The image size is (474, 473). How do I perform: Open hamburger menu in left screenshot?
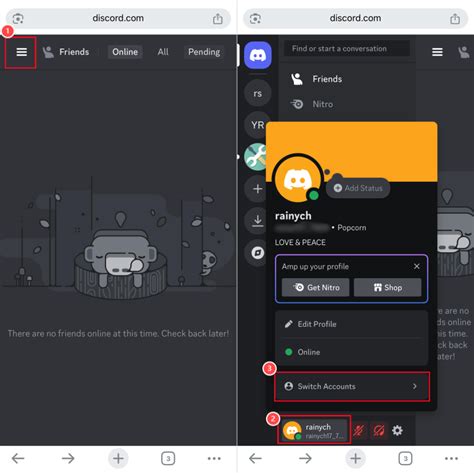tap(21, 52)
